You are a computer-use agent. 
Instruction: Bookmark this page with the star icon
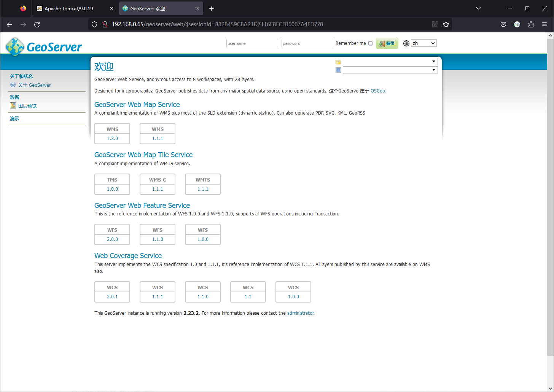point(446,24)
